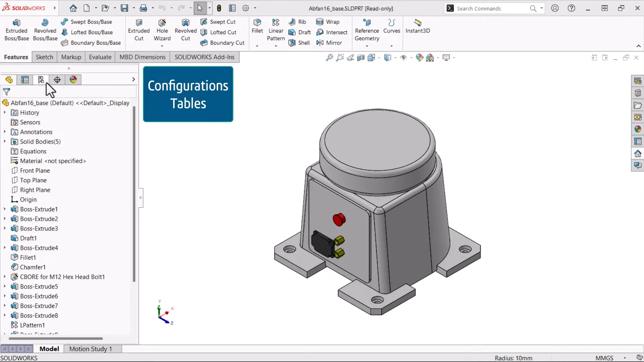Toggle the feature tree filter icon
The image size is (644, 362).
coord(7,92)
